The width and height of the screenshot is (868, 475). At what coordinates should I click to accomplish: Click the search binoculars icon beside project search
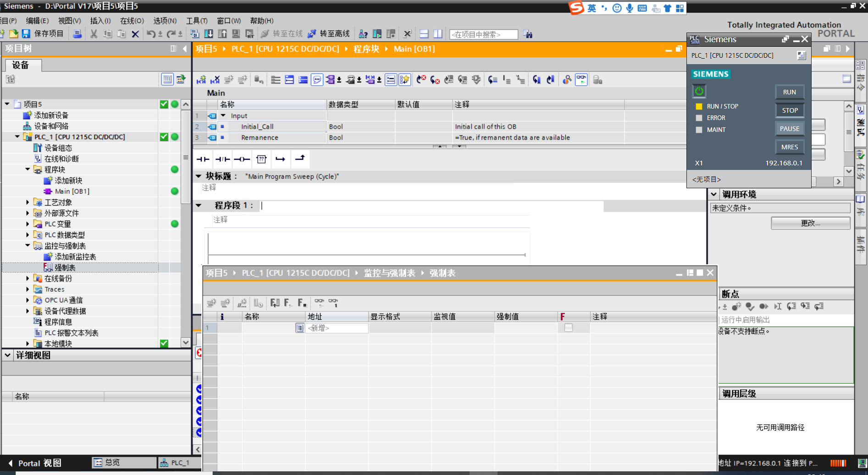pyautogui.click(x=528, y=34)
